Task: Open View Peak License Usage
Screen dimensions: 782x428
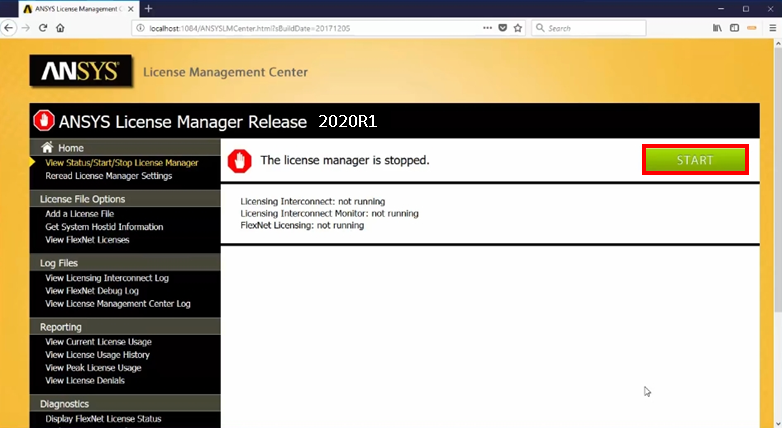Action: [93, 368]
